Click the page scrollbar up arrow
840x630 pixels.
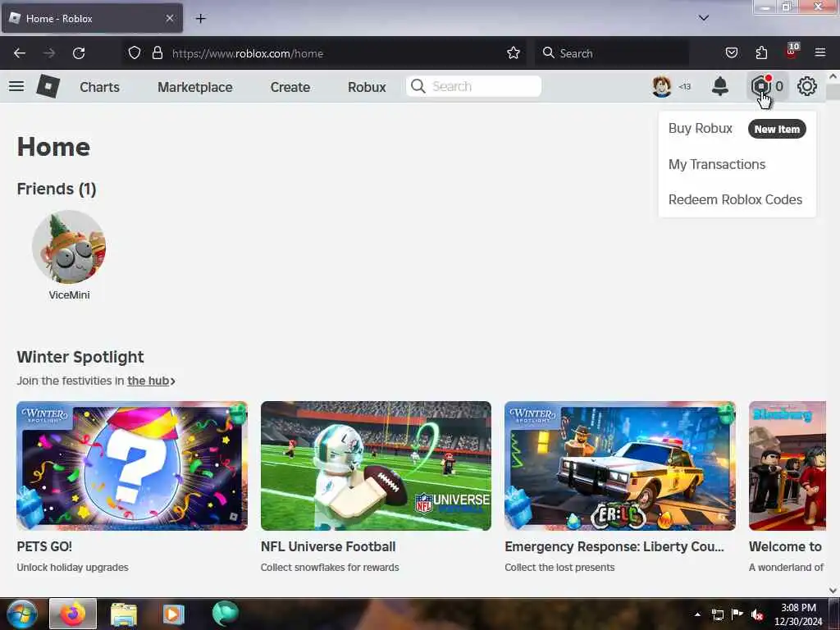tap(833, 77)
